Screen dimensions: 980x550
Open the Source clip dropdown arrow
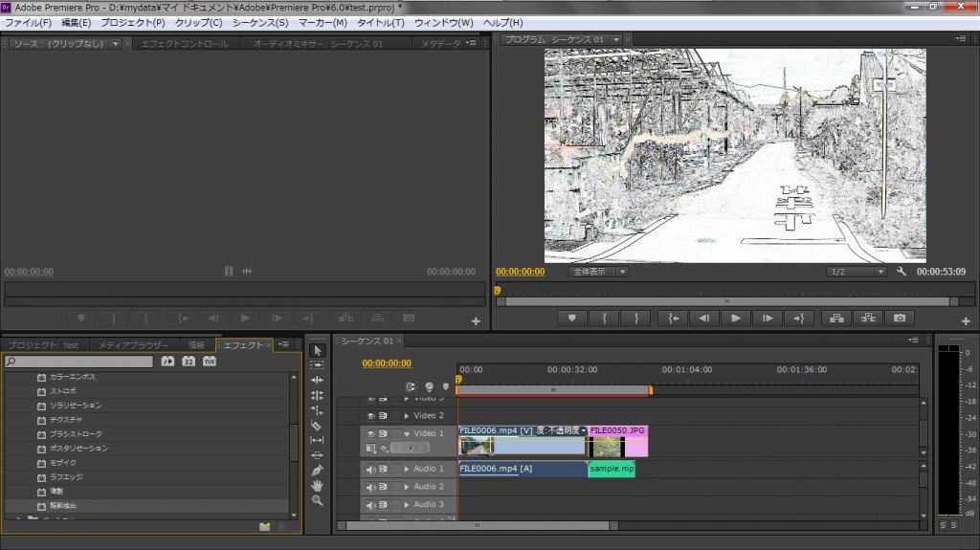click(116, 44)
